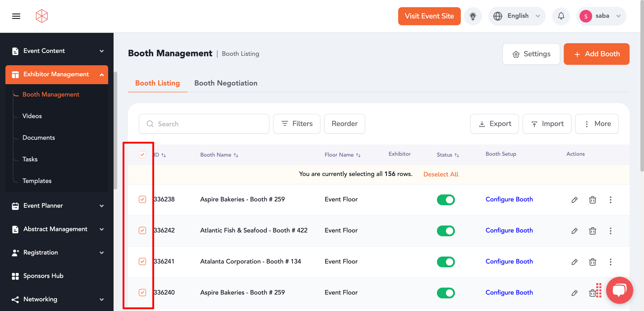Click the saba user avatar
Viewport: 644px width, 311px height.
tap(585, 16)
